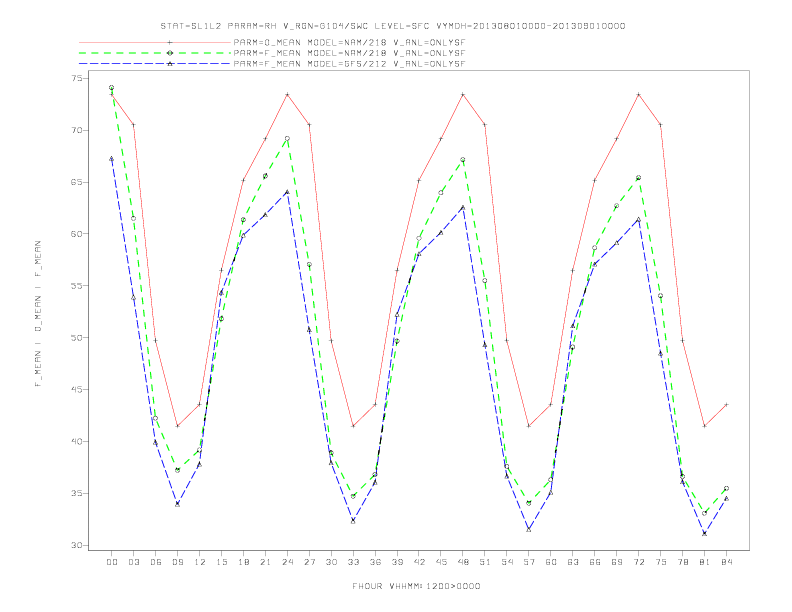Image resolution: width=792 pixels, height=612 pixels.
Task: Click x-axis tick label 18
Action: tap(243, 562)
